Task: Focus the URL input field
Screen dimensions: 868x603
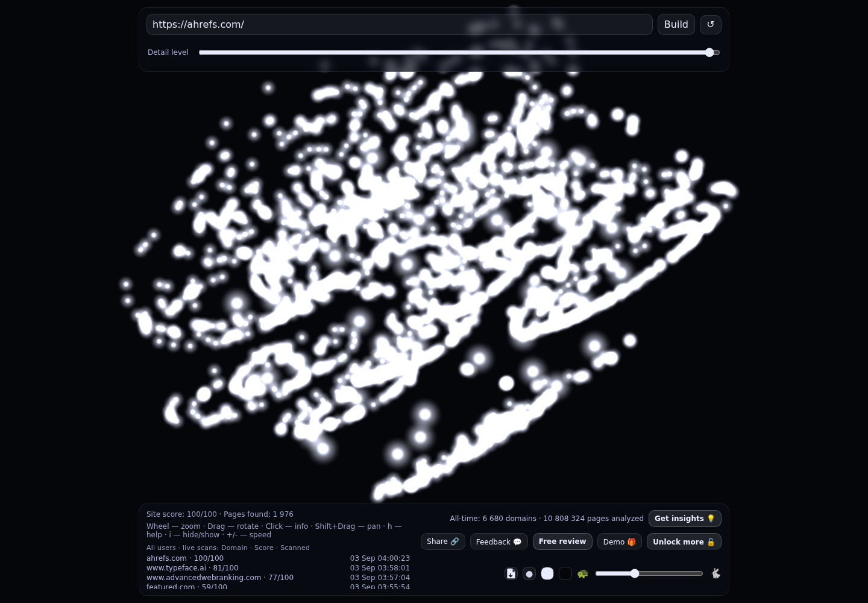Action: pyautogui.click(x=400, y=24)
